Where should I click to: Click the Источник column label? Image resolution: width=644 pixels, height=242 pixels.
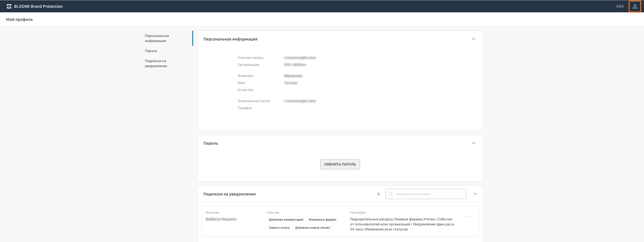coord(213,213)
